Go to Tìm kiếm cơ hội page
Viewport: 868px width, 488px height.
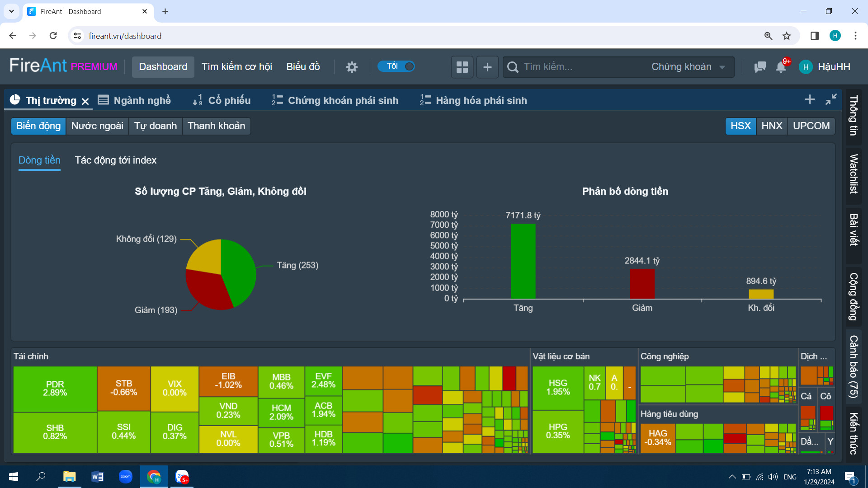pos(236,67)
